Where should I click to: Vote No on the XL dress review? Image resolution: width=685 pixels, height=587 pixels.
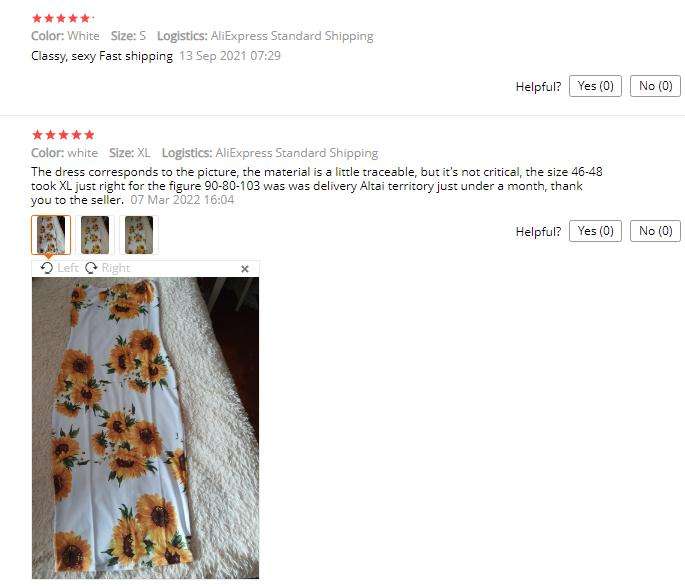click(x=655, y=231)
